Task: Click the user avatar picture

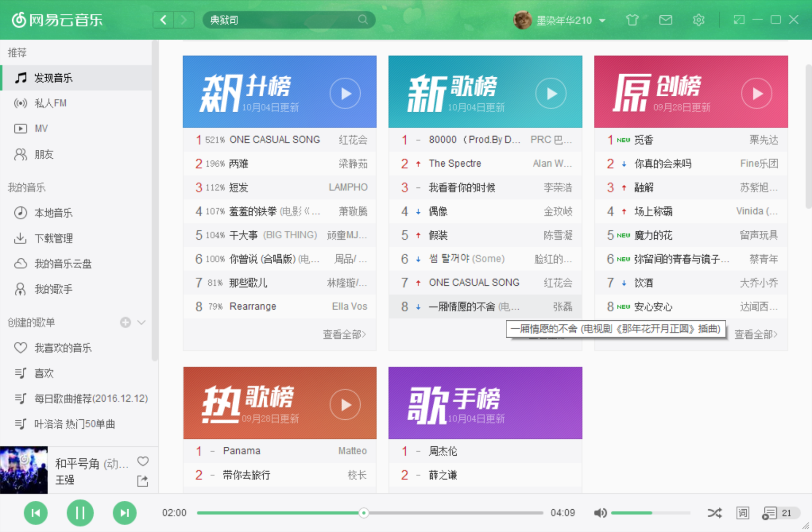Action: [x=523, y=20]
